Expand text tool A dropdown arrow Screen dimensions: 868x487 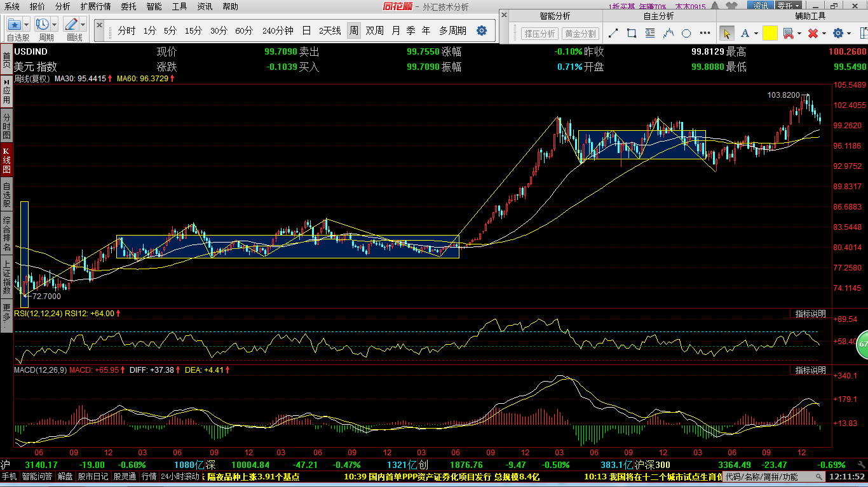tap(756, 33)
